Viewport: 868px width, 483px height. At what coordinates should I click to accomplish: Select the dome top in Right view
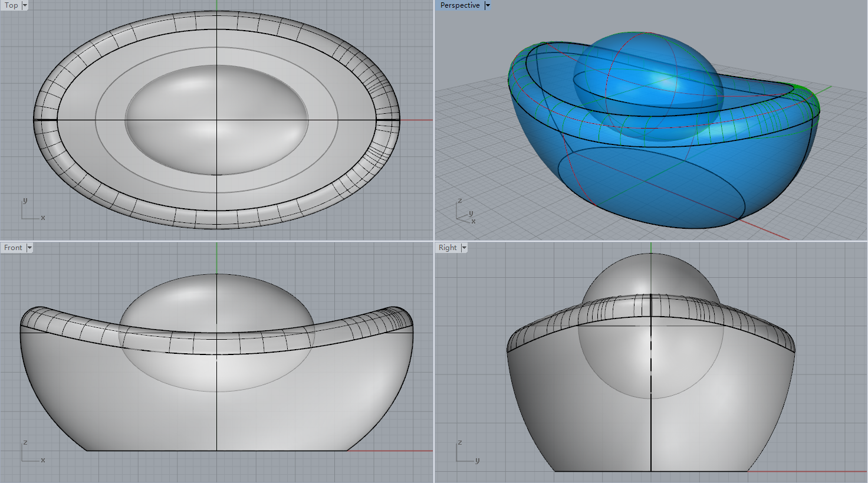pos(651,274)
